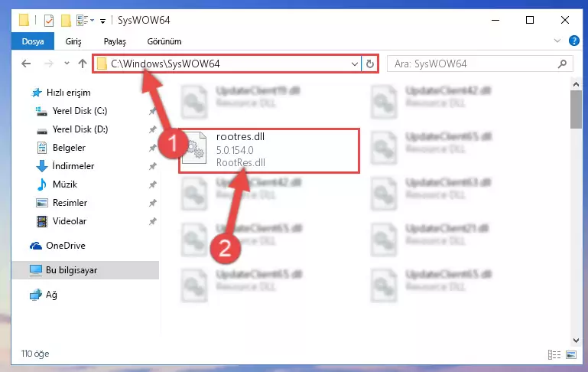This screenshot has height=372, width=588.
Task: Open Help with the question mark icon
Action: pyautogui.click(x=573, y=41)
